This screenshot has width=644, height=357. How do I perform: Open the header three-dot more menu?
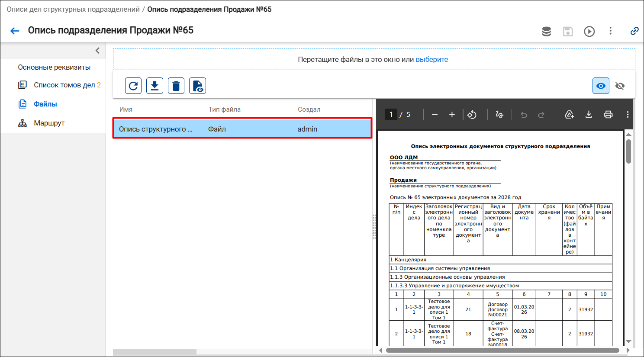611,31
